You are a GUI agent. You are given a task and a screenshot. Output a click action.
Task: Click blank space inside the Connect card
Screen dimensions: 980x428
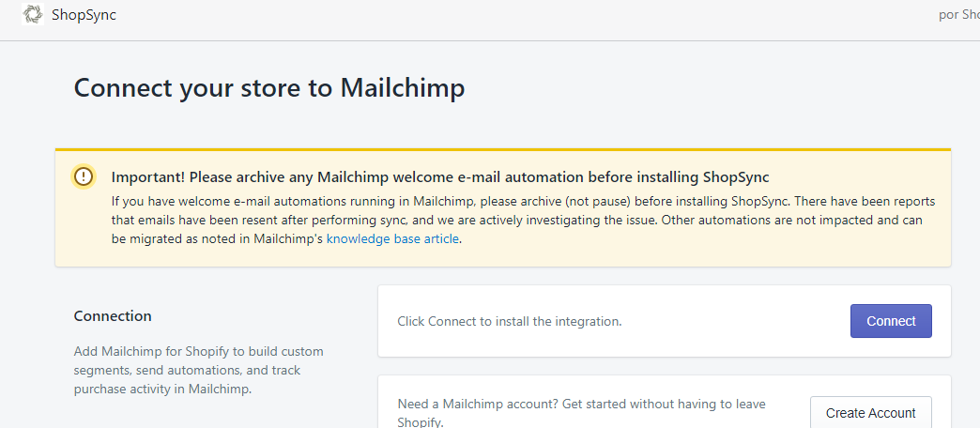coord(732,321)
